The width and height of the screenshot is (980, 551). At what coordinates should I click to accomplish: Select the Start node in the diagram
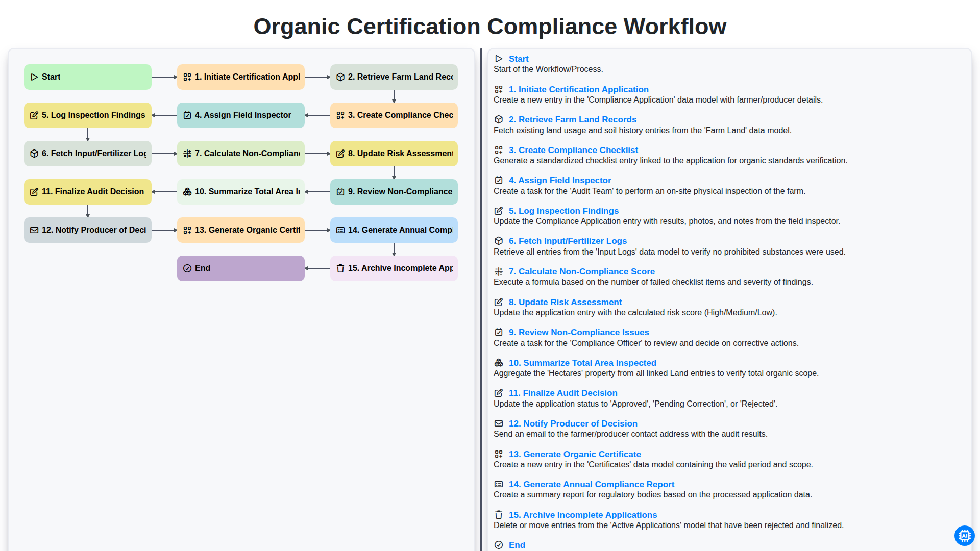88,77
